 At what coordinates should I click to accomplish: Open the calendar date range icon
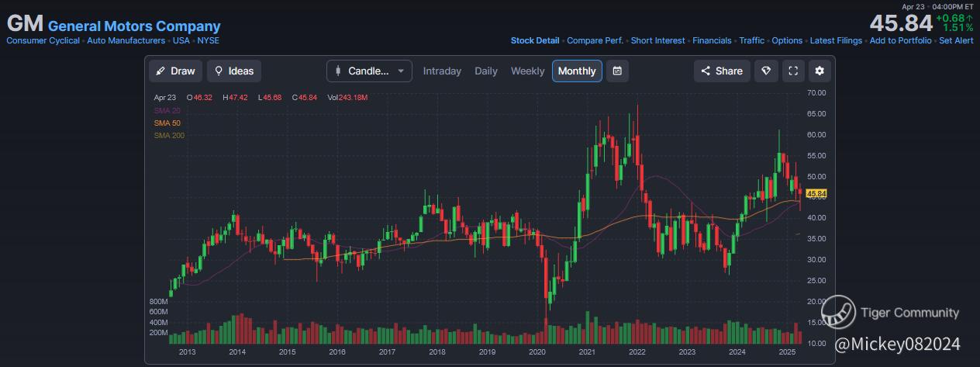click(617, 71)
